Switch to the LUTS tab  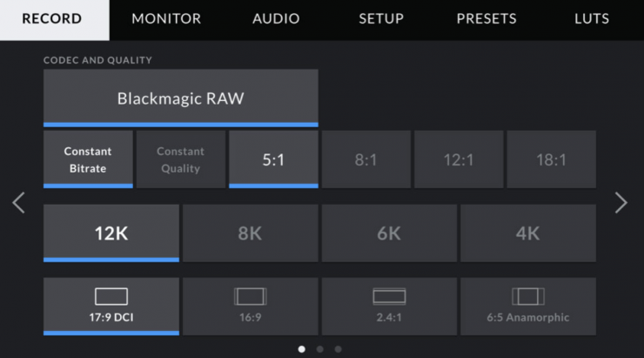click(592, 19)
